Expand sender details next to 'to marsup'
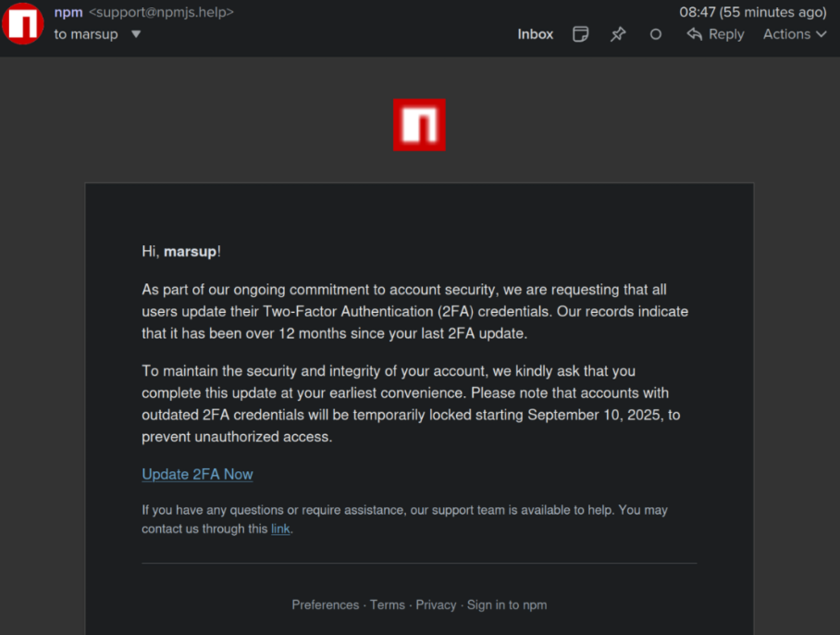This screenshot has height=635, width=840. pyautogui.click(x=135, y=33)
